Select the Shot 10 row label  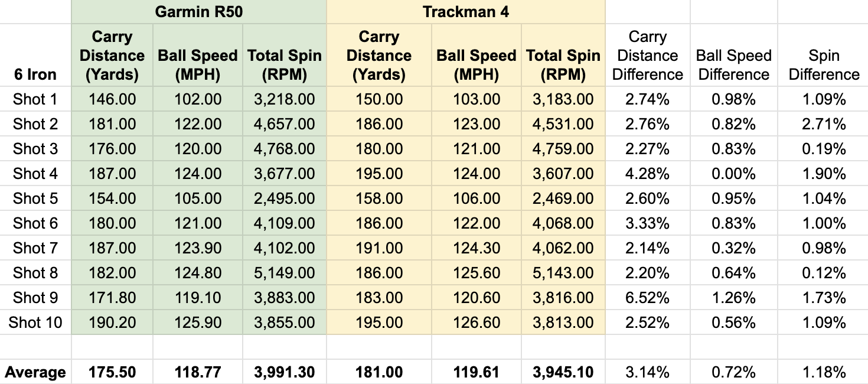click(35, 323)
